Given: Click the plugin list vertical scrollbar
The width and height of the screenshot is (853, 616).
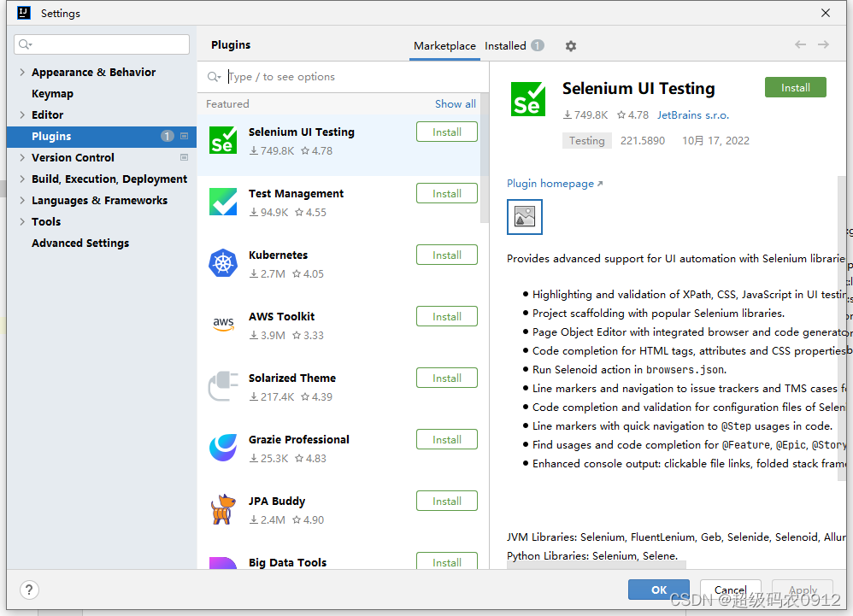Looking at the screenshot, I should tap(484, 158).
